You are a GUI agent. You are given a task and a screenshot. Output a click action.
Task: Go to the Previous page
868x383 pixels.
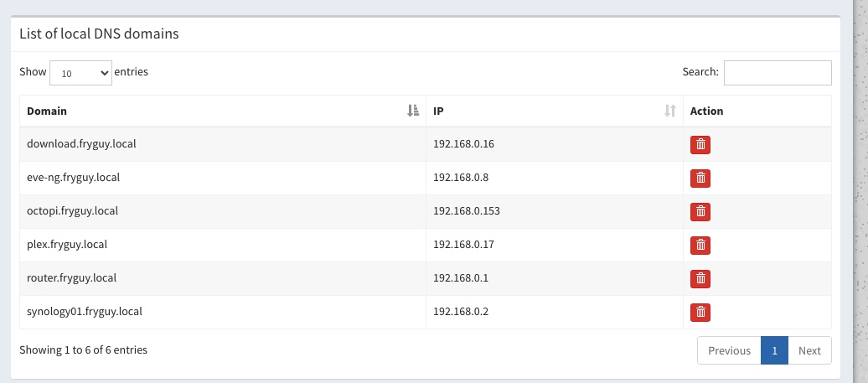point(729,350)
